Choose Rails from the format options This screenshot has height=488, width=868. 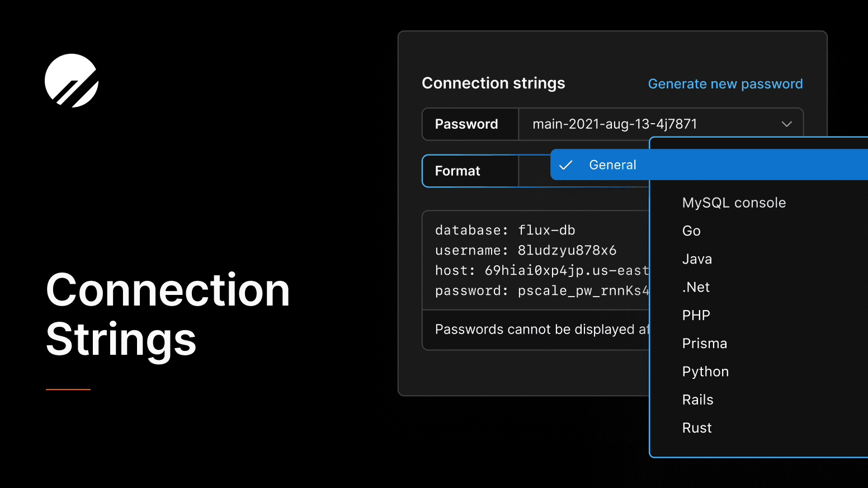697,399
